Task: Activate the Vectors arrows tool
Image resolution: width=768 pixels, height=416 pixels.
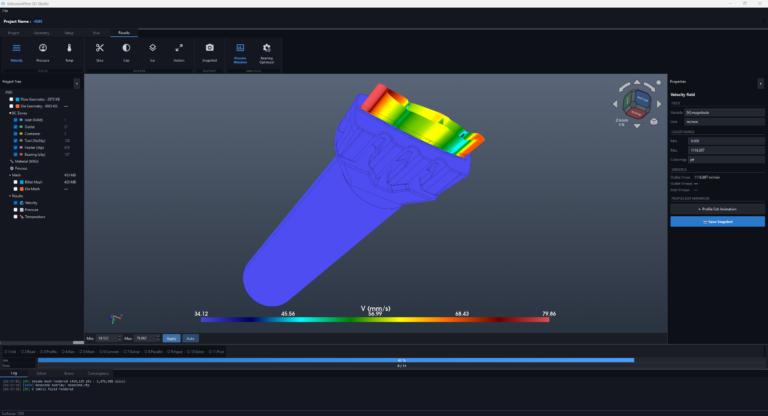Action: [x=179, y=48]
